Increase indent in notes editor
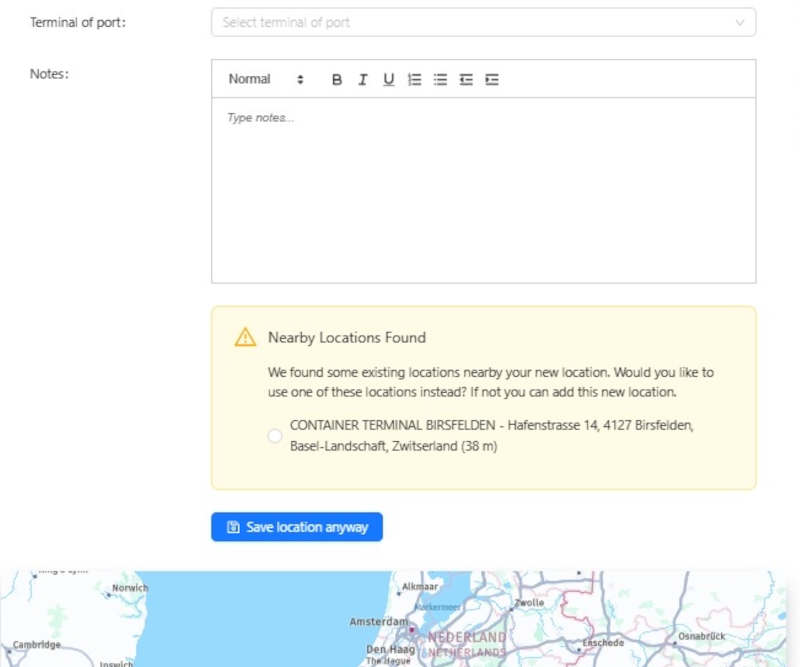The height and width of the screenshot is (667, 800). point(492,80)
